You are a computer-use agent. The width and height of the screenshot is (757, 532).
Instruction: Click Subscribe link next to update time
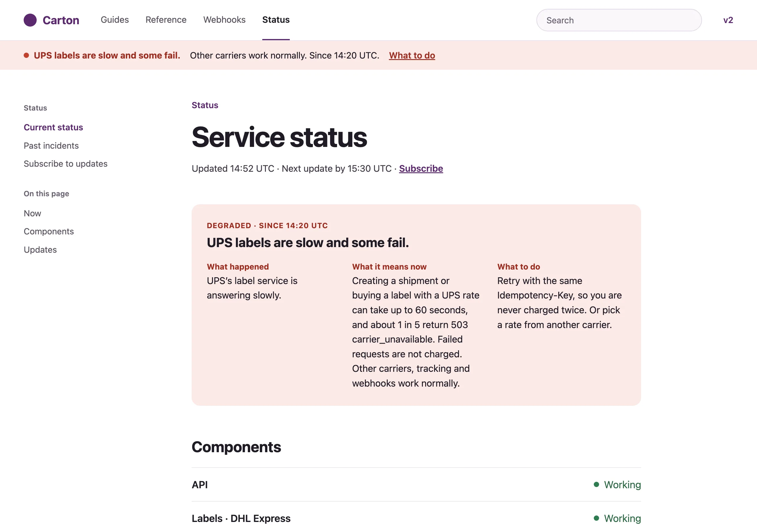[421, 168]
